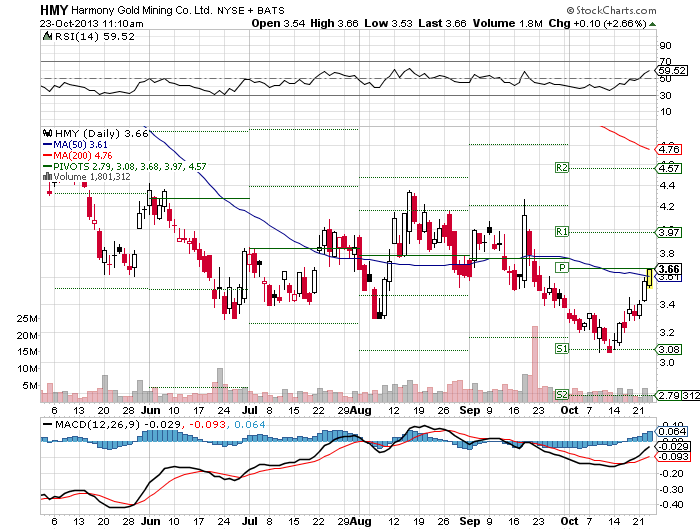The width and height of the screenshot is (700, 530).
Task: Click the HMY candlestick icon in the price legend
Action: coord(47,133)
